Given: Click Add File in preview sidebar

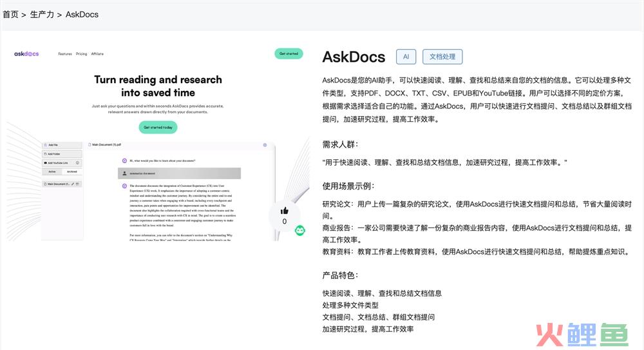Looking at the screenshot, I should [x=62, y=145].
